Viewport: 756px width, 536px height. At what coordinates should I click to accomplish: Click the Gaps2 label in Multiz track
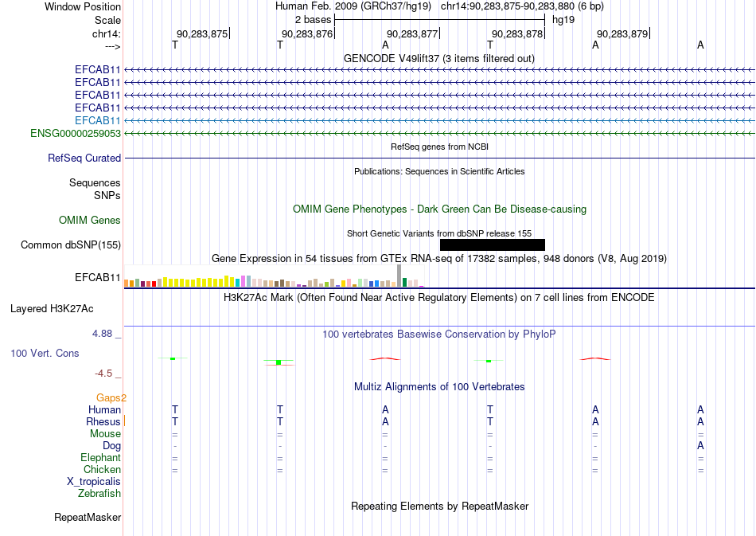[111, 398]
